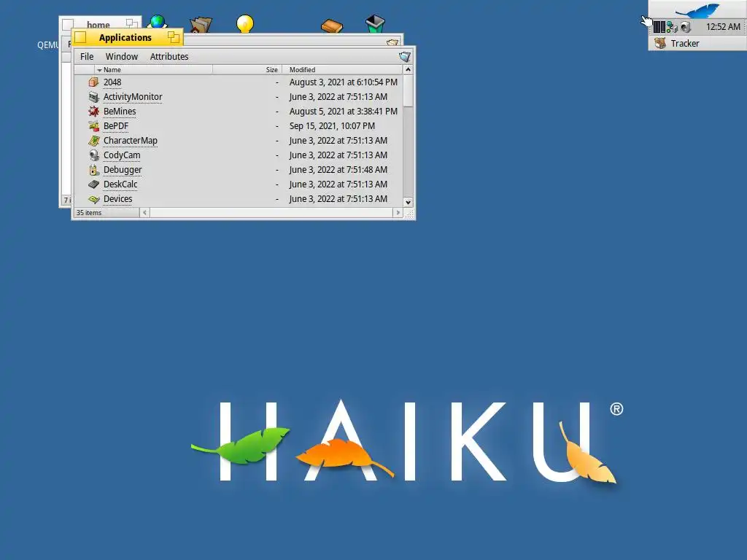
Task: Select the 2048 game icon
Action: (93, 82)
